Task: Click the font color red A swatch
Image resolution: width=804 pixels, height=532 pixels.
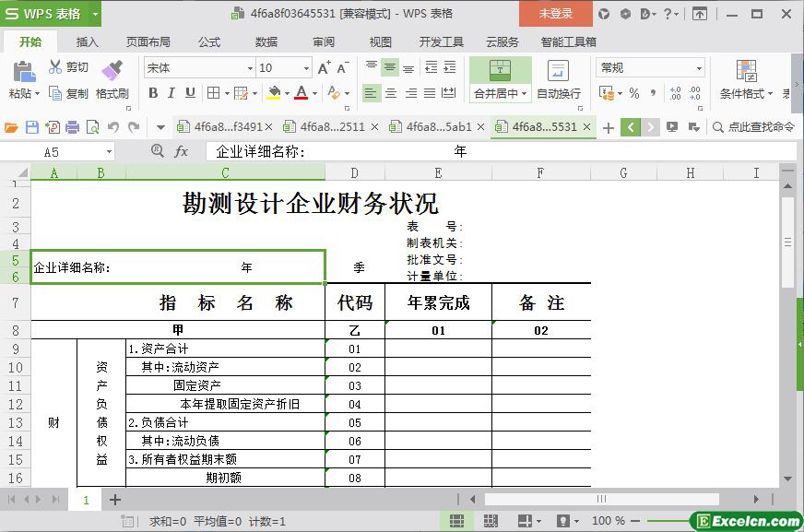Action: (x=301, y=93)
